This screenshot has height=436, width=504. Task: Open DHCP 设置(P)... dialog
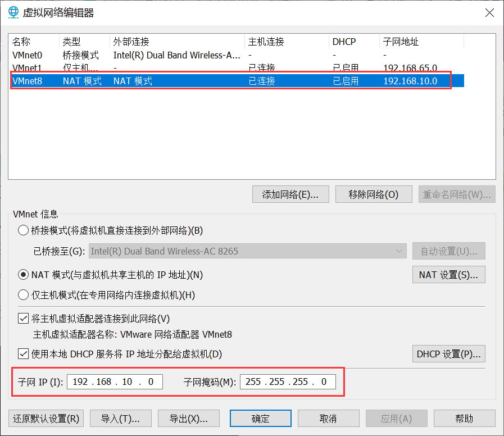click(x=449, y=354)
